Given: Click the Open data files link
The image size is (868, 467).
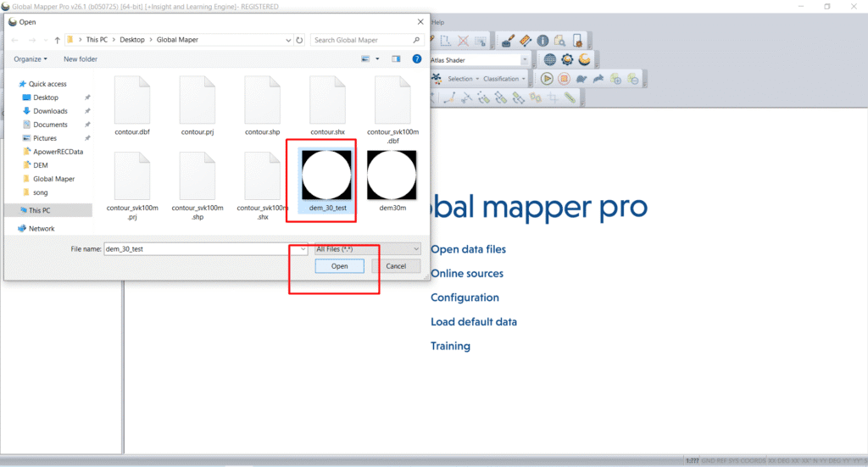Looking at the screenshot, I should click(468, 249).
